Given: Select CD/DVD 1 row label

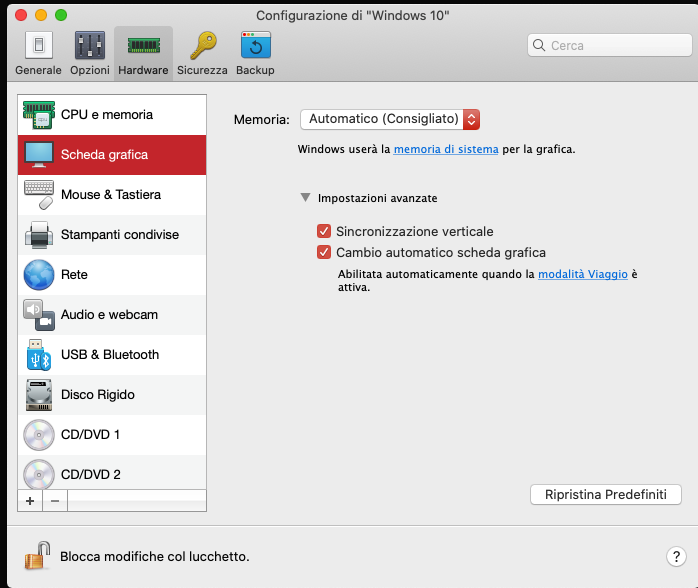Looking at the screenshot, I should point(90,434).
